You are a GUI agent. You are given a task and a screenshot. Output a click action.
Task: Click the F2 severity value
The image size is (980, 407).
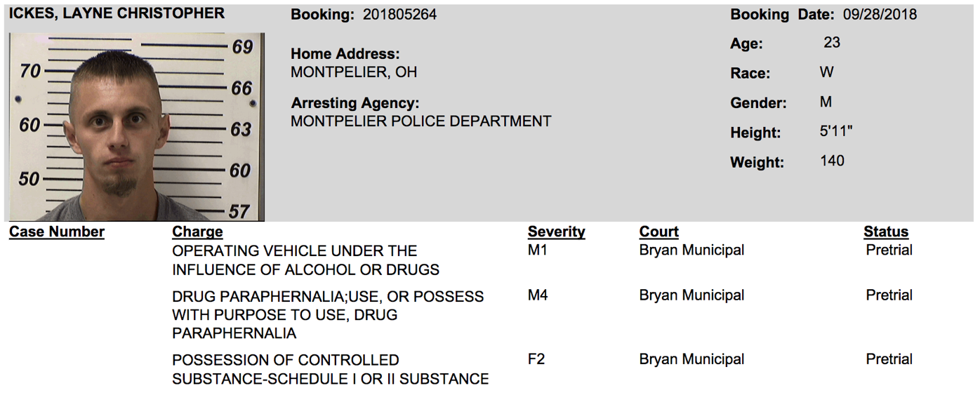[x=536, y=359]
